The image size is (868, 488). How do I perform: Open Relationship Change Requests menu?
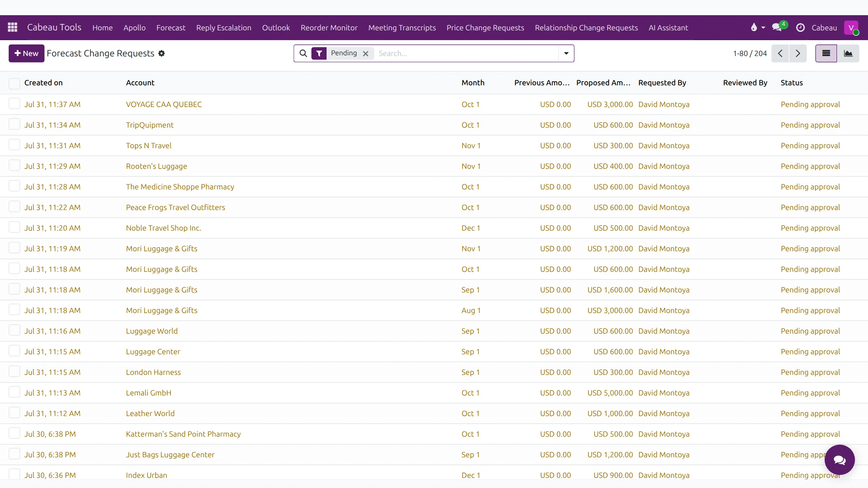coord(586,27)
